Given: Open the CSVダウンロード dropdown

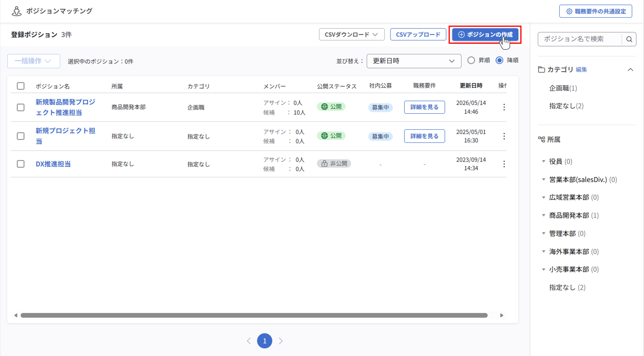Looking at the screenshot, I should (352, 35).
